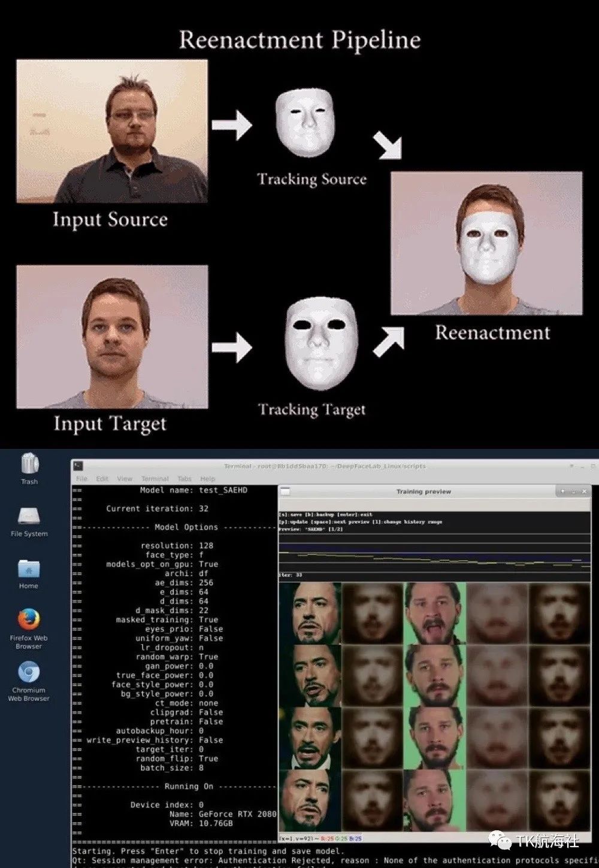Click 'bg_style_power: 0.0' line

[167, 694]
